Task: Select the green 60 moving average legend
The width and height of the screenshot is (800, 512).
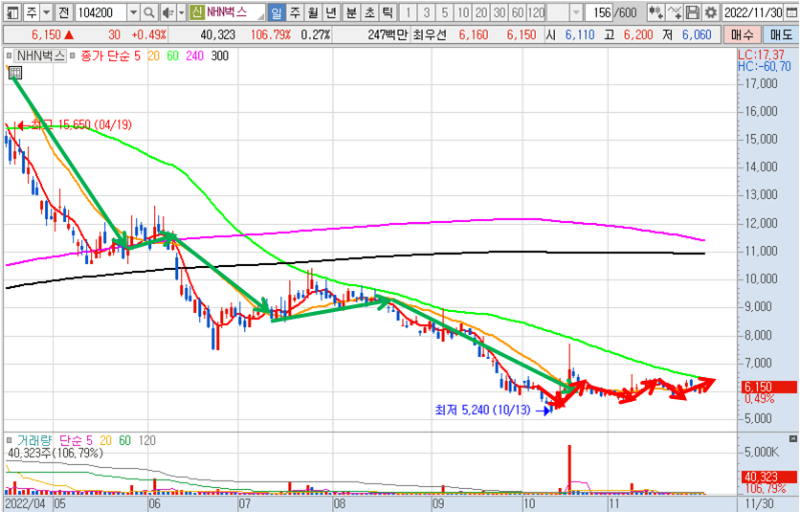Action: tap(173, 56)
